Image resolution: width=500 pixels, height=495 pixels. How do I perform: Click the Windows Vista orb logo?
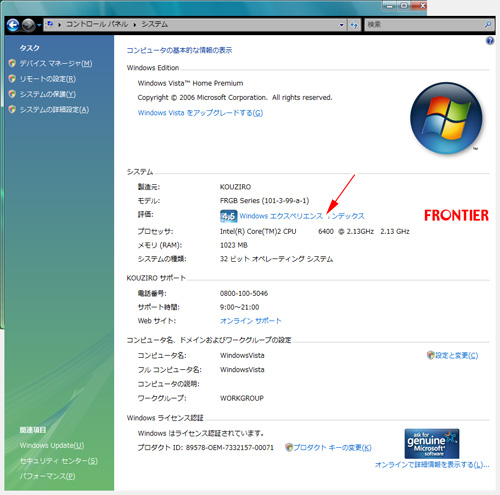coord(446,118)
